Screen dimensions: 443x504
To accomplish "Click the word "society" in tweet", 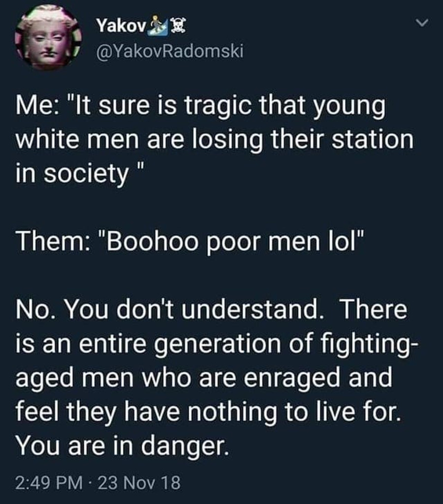I will click(x=86, y=175).
